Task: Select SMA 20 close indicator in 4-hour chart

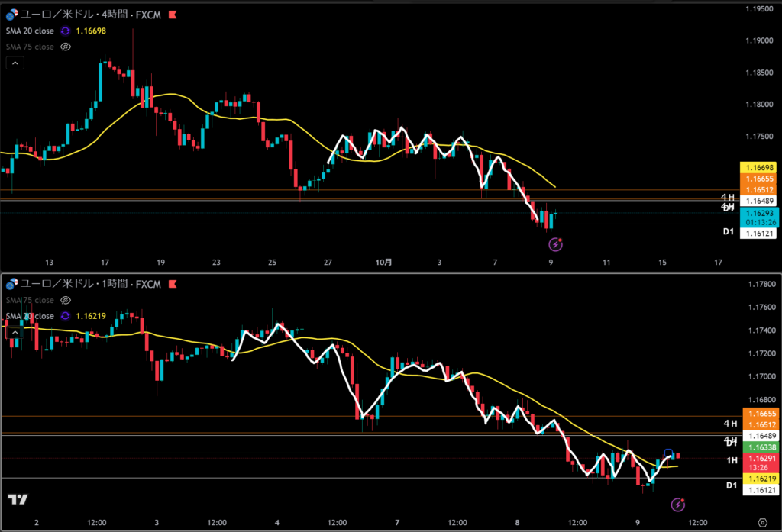Action: 29,31
